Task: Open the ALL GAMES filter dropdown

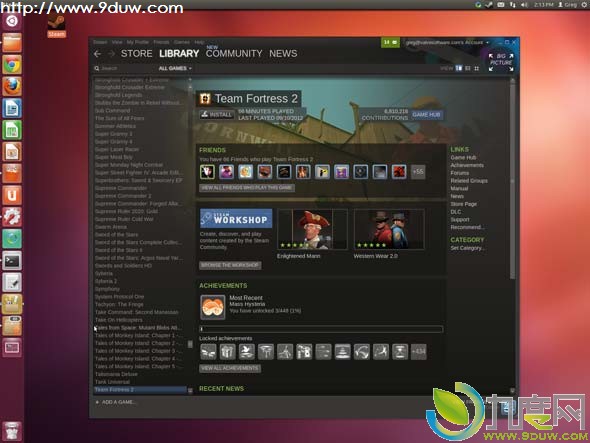Action: [175, 69]
